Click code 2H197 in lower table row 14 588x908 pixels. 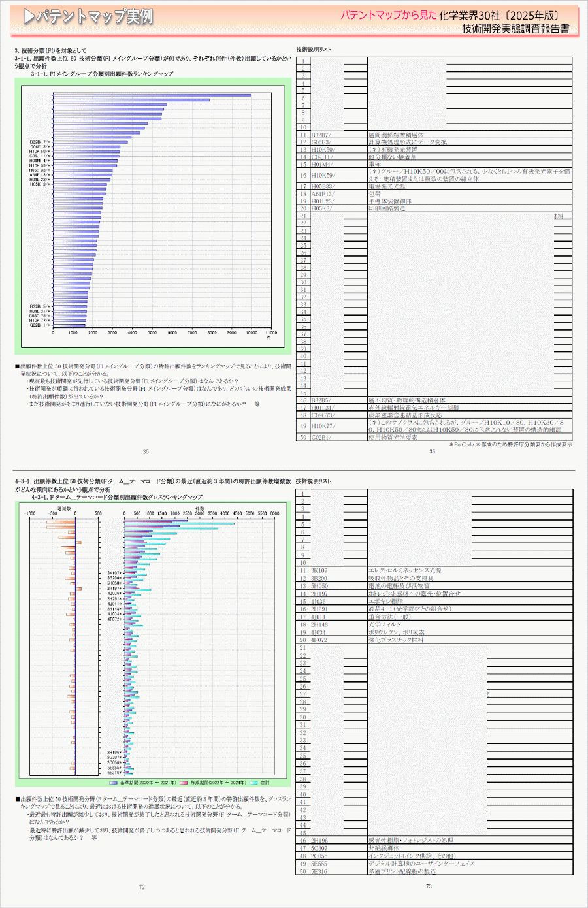click(319, 594)
